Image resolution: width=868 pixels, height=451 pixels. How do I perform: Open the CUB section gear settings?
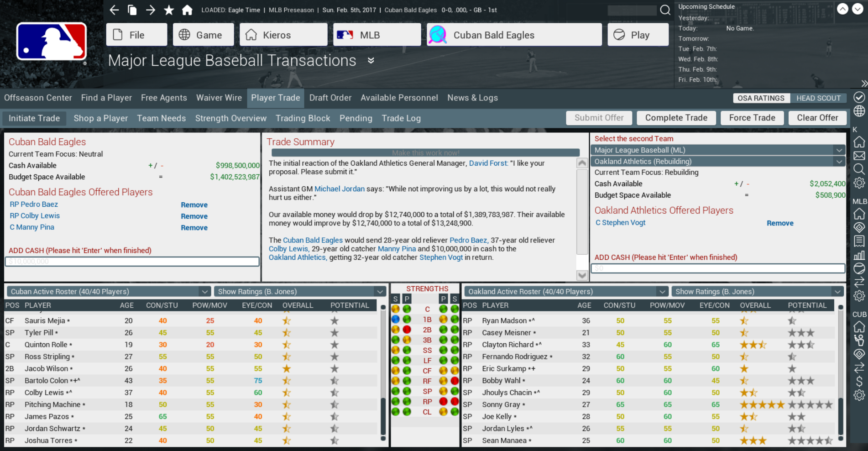(x=859, y=395)
